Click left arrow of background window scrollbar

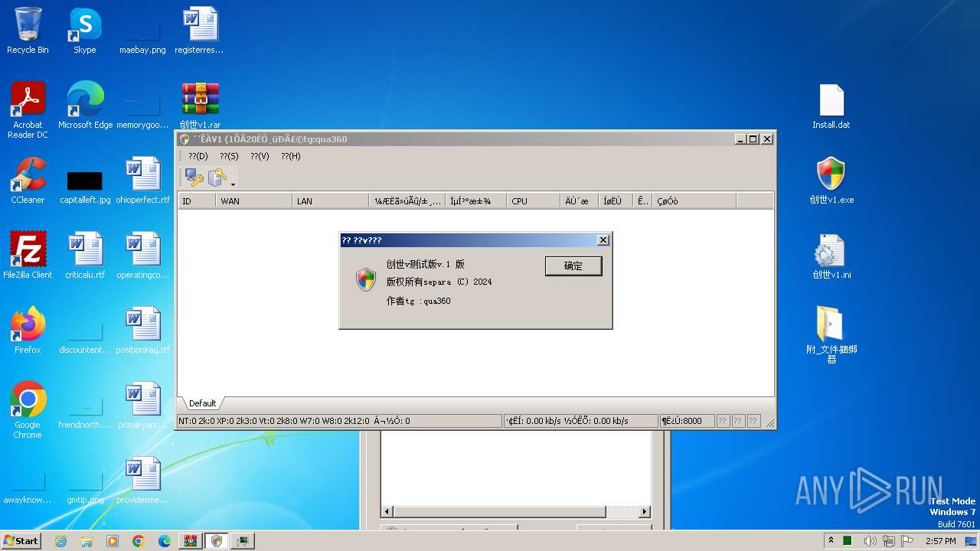(x=387, y=511)
